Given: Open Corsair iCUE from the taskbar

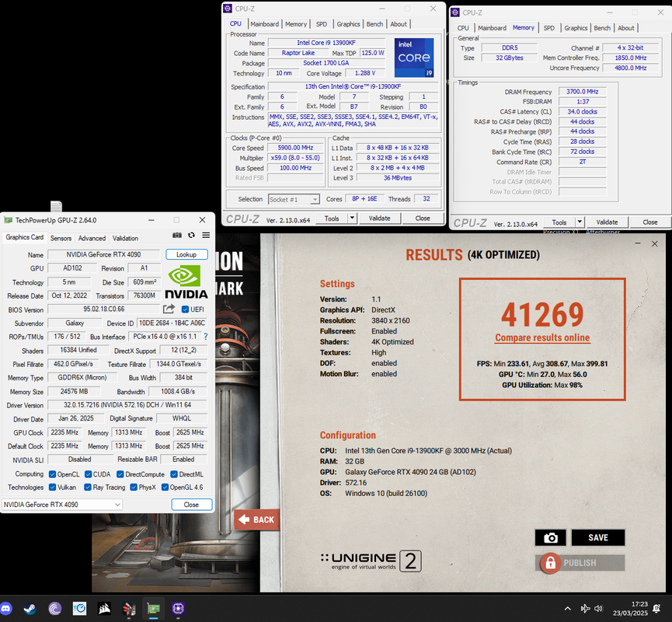Looking at the screenshot, I should [x=104, y=608].
